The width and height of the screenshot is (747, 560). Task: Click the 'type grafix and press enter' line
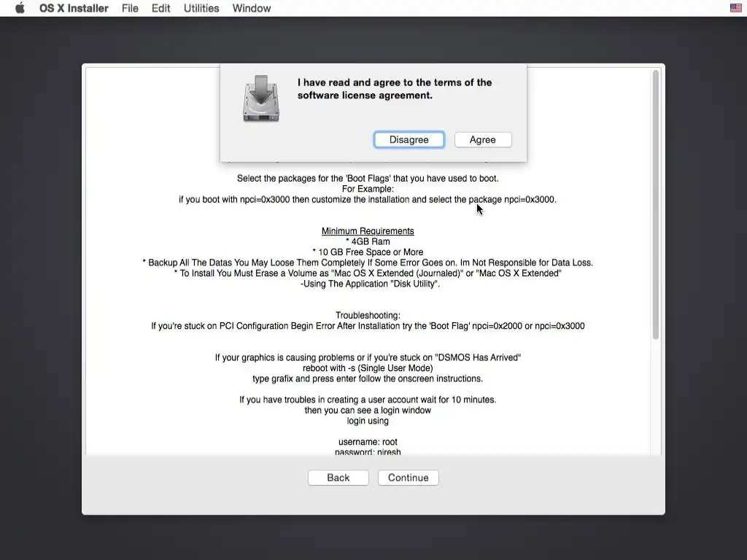click(x=368, y=378)
